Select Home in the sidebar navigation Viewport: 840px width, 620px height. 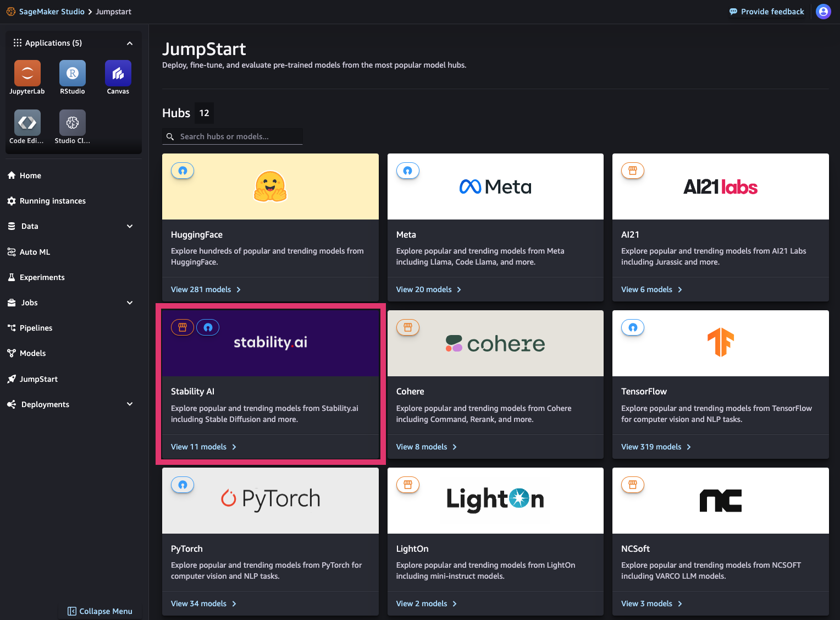(x=30, y=175)
